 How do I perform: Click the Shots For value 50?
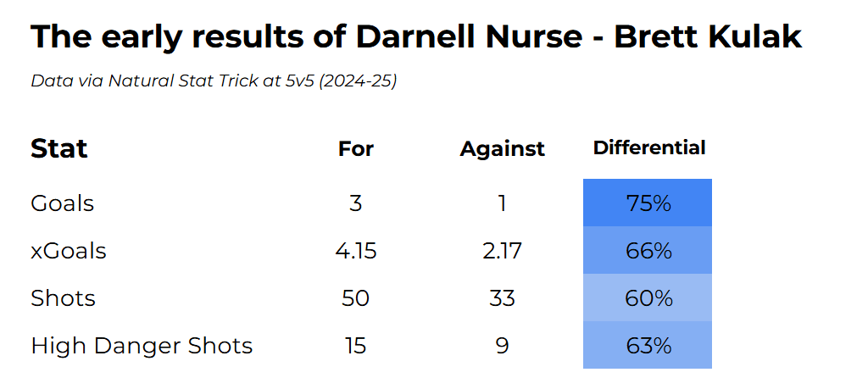tap(356, 298)
